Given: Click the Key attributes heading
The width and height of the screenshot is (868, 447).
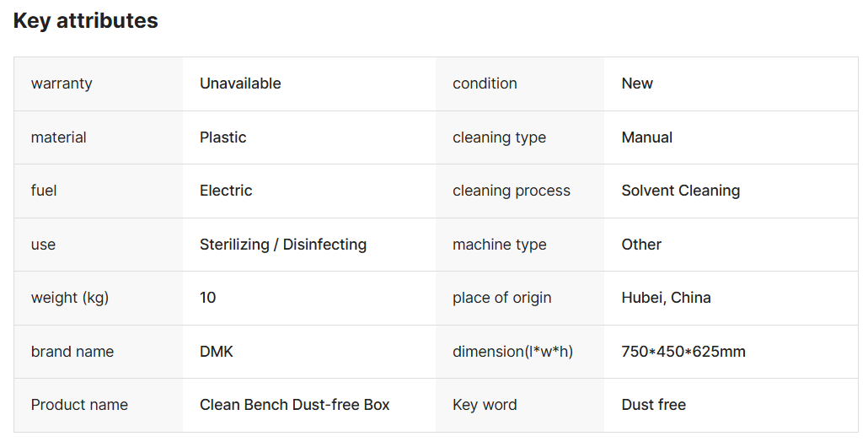Looking at the screenshot, I should click(86, 21).
